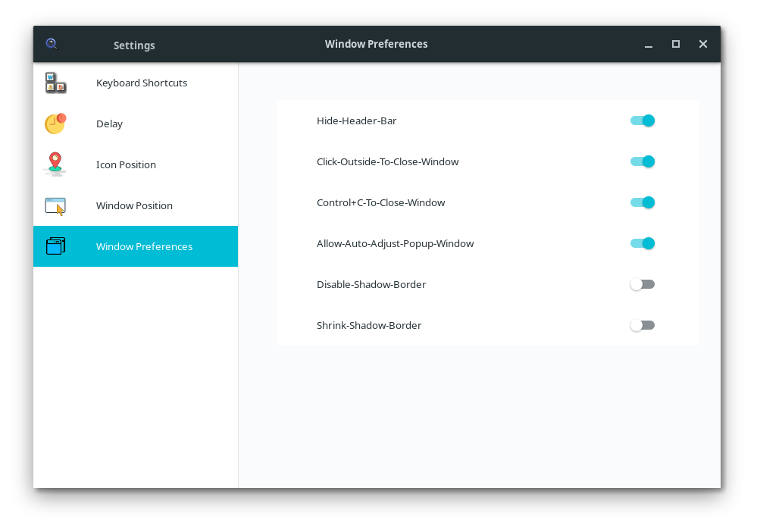Image resolution: width=757 pixels, height=532 pixels.
Task: Click the Control+C-To-Close-Window label
Action: click(381, 203)
